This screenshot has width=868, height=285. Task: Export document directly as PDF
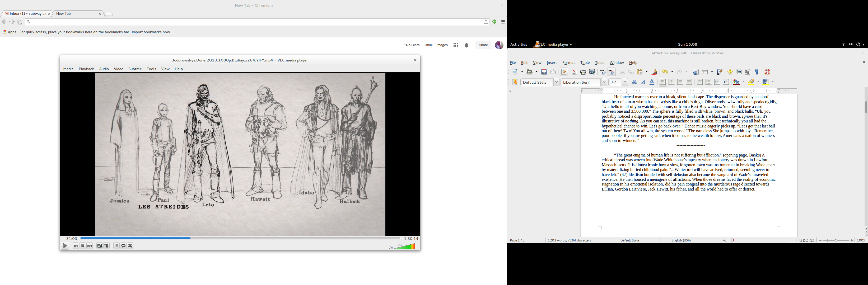point(574,72)
